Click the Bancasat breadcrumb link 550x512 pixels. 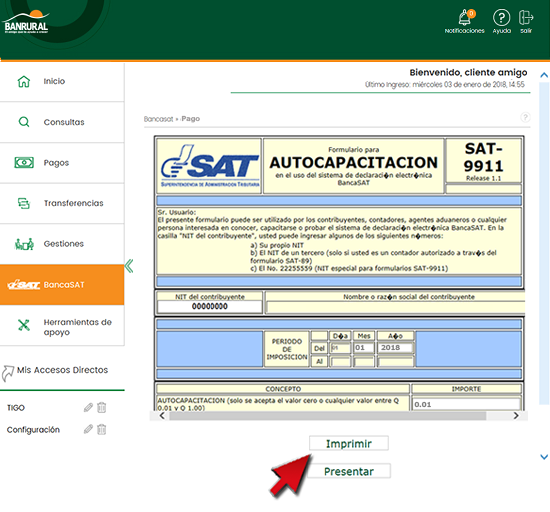coord(159,119)
